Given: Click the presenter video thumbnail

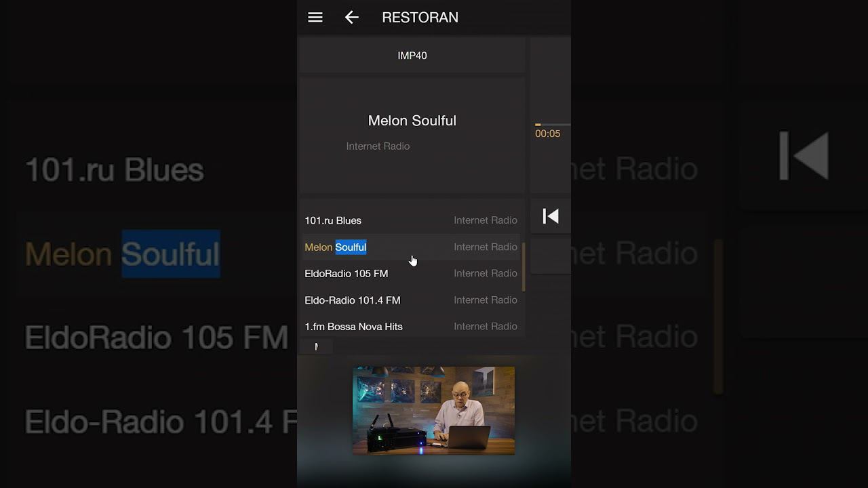Looking at the screenshot, I should pyautogui.click(x=434, y=411).
